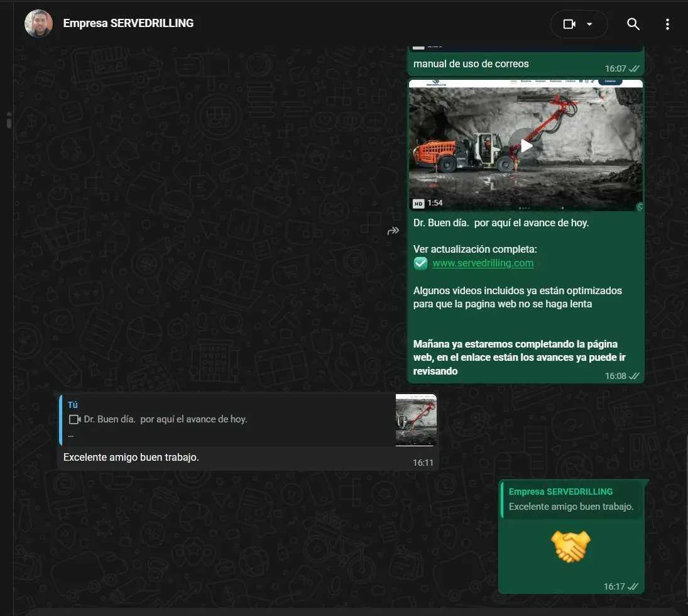Forward the video message using the arrow icon
Screen dimensions: 688x616
393,231
